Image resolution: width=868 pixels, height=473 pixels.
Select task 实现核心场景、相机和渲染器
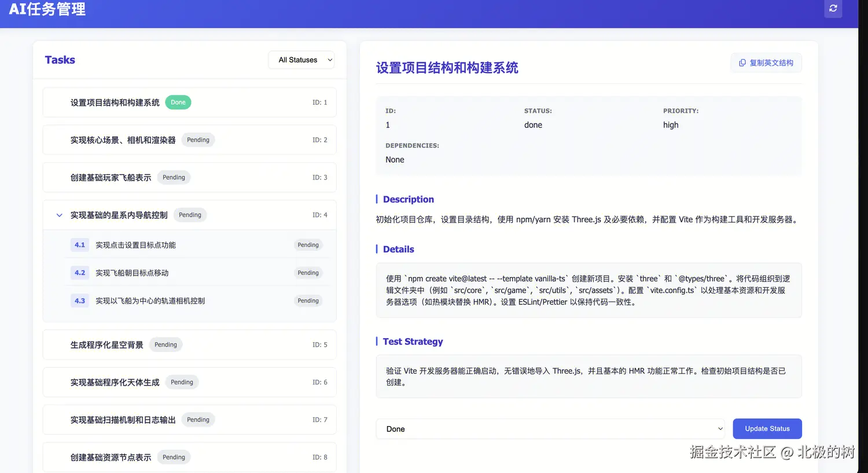click(x=190, y=140)
